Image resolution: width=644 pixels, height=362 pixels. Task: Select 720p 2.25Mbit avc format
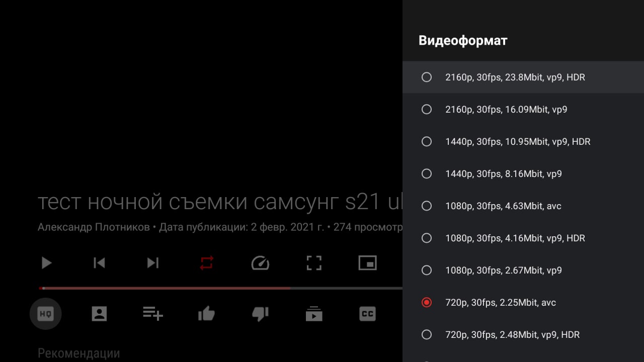pos(523,303)
